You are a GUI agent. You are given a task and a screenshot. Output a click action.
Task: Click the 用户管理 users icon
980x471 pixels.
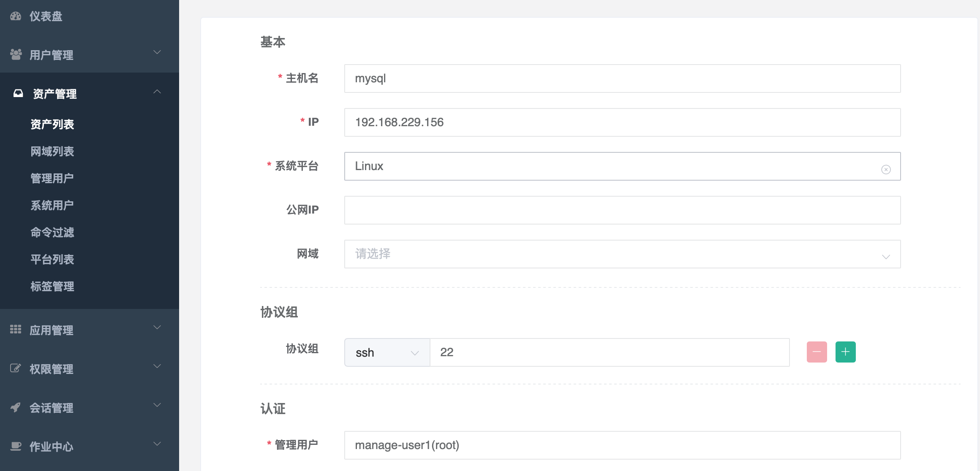click(16, 54)
